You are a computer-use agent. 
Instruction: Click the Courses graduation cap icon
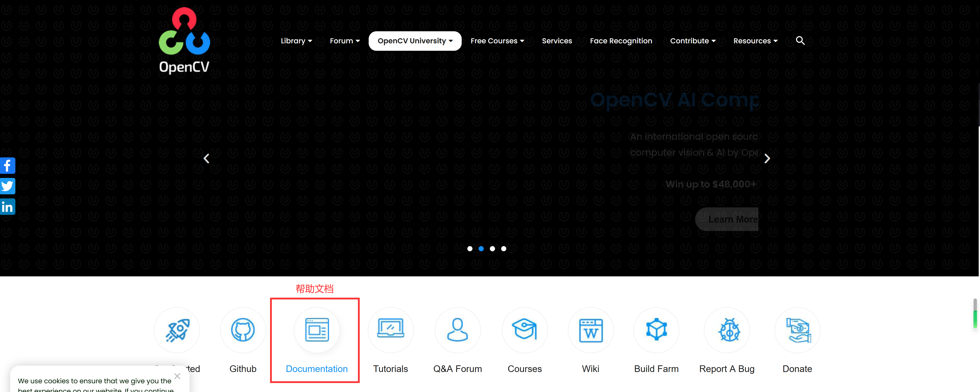525,330
